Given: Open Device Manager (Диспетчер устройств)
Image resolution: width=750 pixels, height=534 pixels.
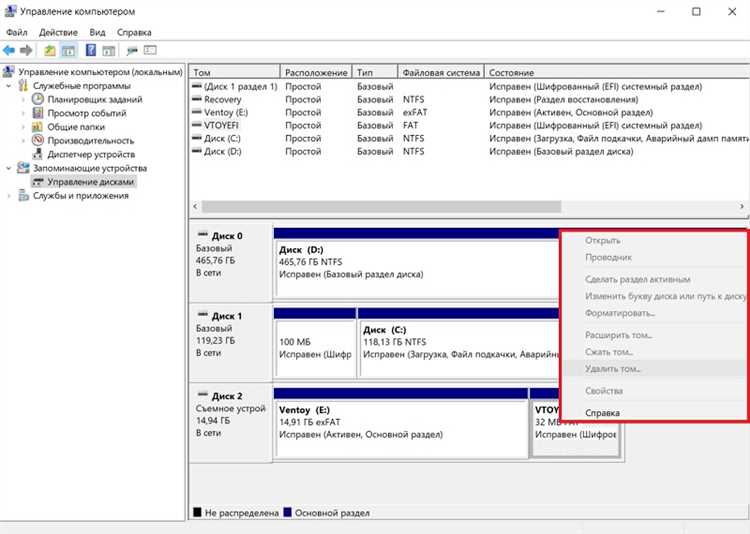Looking at the screenshot, I should [x=91, y=155].
